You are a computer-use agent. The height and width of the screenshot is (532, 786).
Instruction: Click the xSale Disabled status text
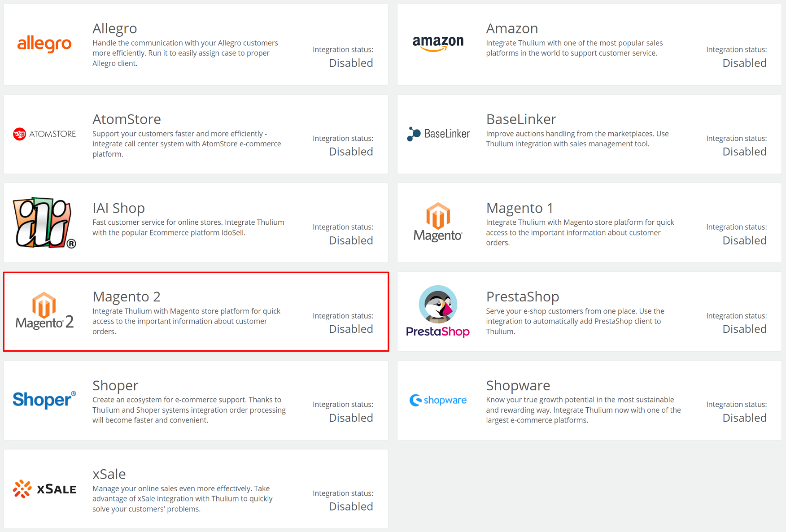click(x=351, y=506)
